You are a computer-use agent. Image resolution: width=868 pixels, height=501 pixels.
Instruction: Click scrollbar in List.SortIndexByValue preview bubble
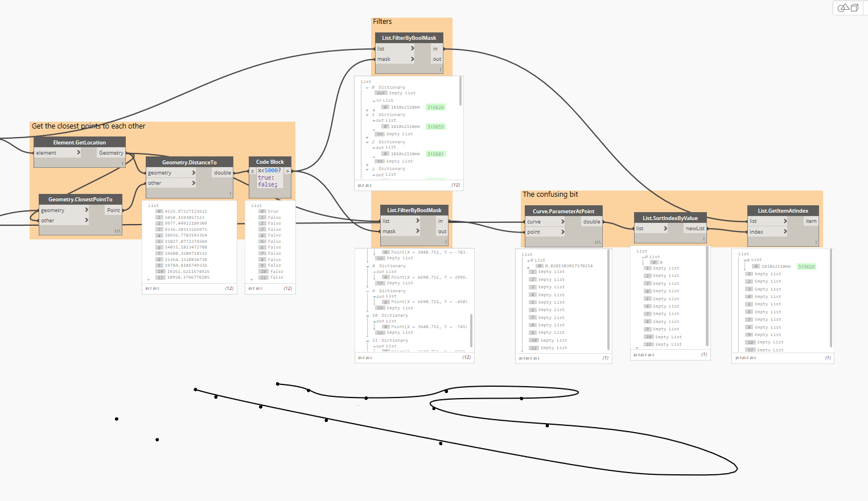[707, 296]
